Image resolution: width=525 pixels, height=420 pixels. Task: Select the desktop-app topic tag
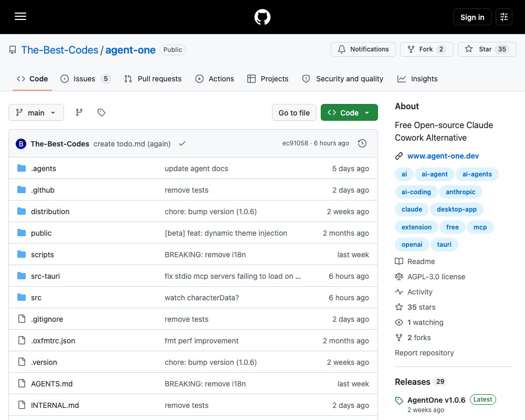click(x=456, y=209)
